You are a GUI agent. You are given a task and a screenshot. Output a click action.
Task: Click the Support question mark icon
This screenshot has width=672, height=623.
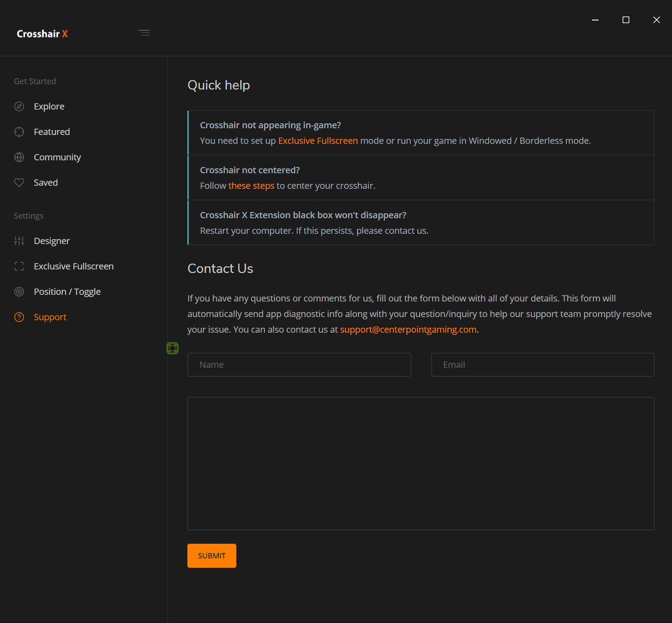(19, 317)
